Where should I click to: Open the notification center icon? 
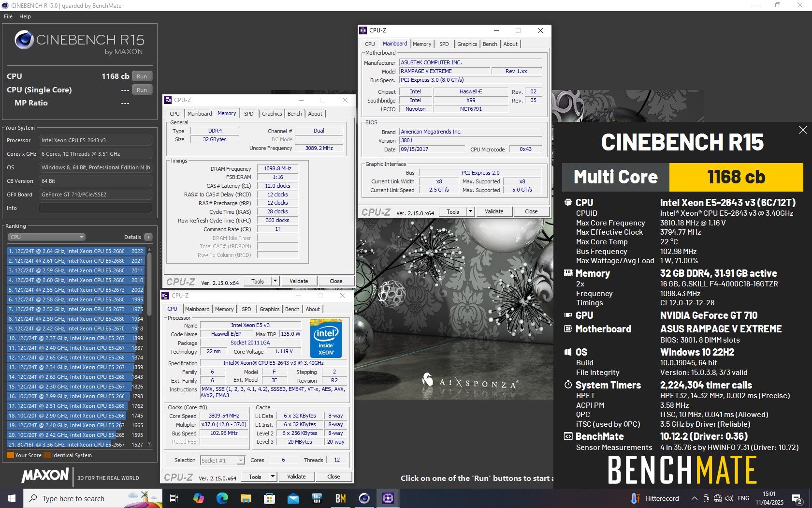pyautogui.click(x=797, y=498)
